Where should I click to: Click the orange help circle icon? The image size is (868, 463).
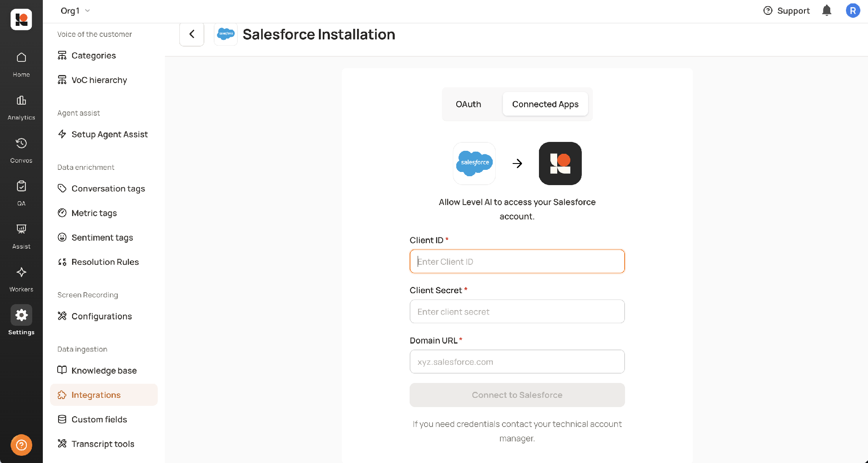[x=21, y=445]
